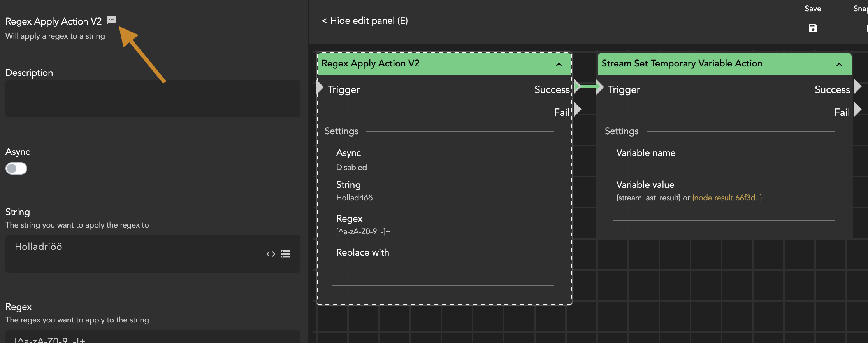
Task: Open the list icon in String field
Action: (x=286, y=254)
